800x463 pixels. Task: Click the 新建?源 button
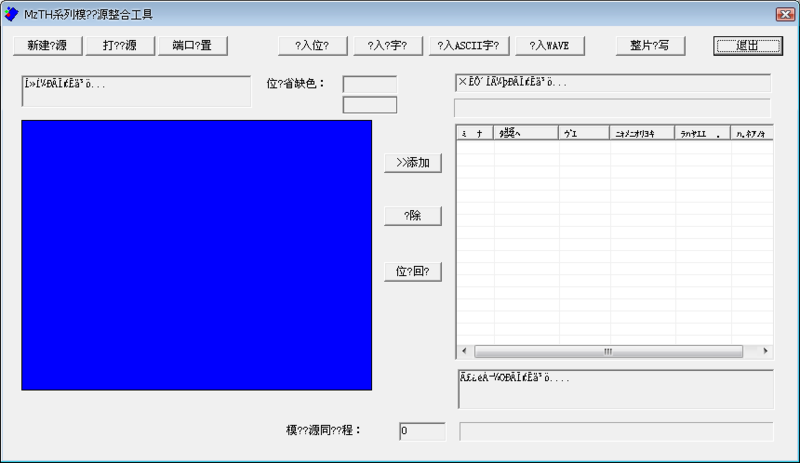[x=47, y=45]
